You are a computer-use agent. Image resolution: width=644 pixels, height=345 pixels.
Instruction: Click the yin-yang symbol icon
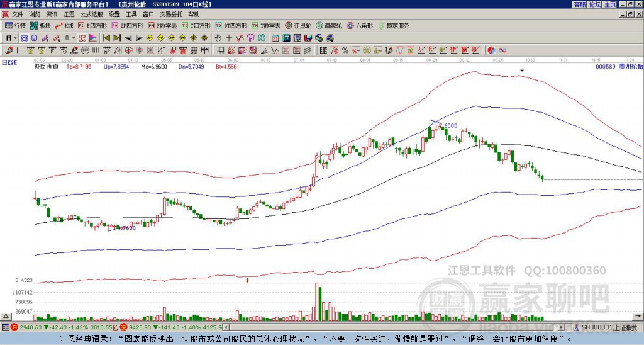pos(491,50)
